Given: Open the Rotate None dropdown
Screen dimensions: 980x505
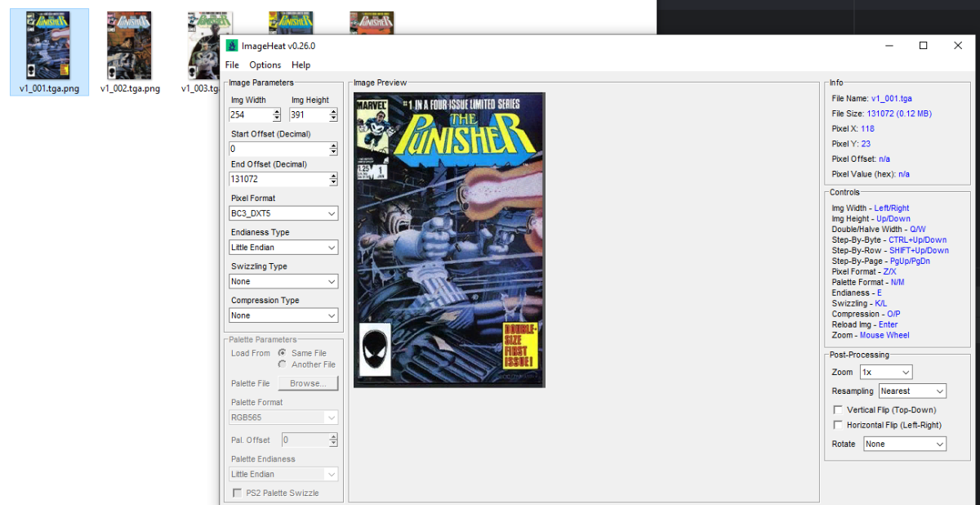Looking at the screenshot, I should coord(906,444).
